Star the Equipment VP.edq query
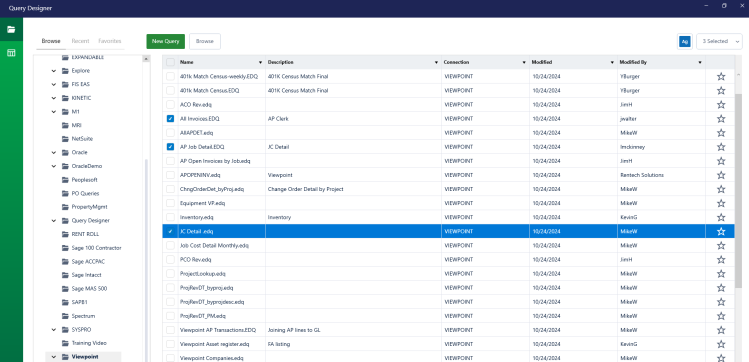 click(x=721, y=203)
